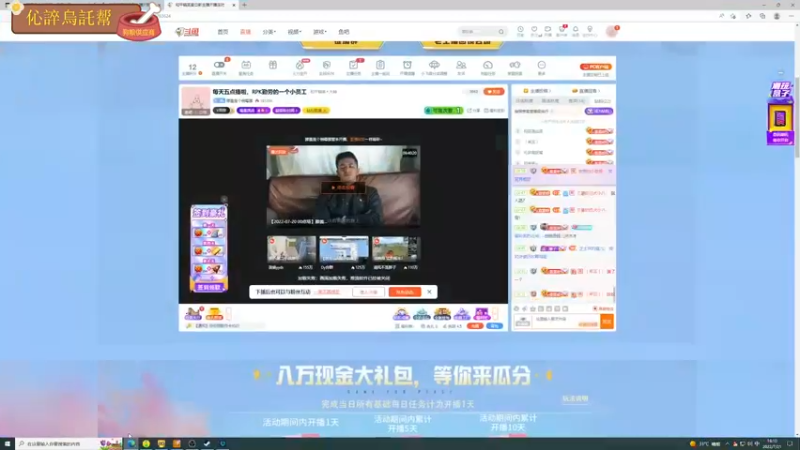Play the main replay video with man on sofa
Image resolution: width=800 pixels, height=450 pixels.
343,187
